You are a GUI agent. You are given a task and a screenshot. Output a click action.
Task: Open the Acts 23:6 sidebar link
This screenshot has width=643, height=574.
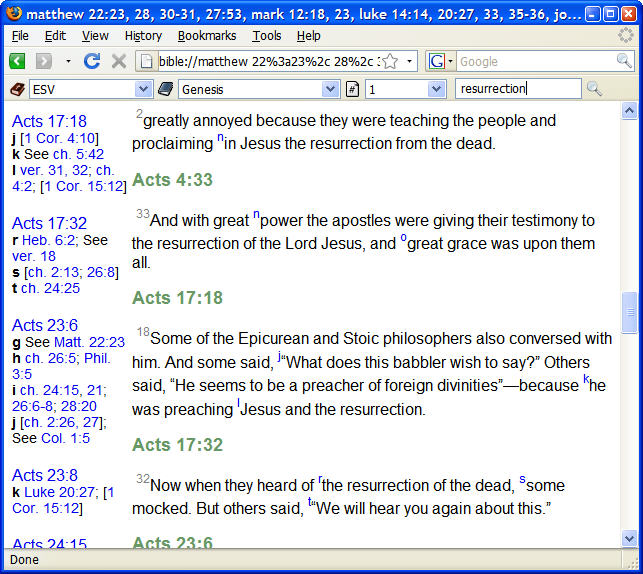tap(45, 325)
